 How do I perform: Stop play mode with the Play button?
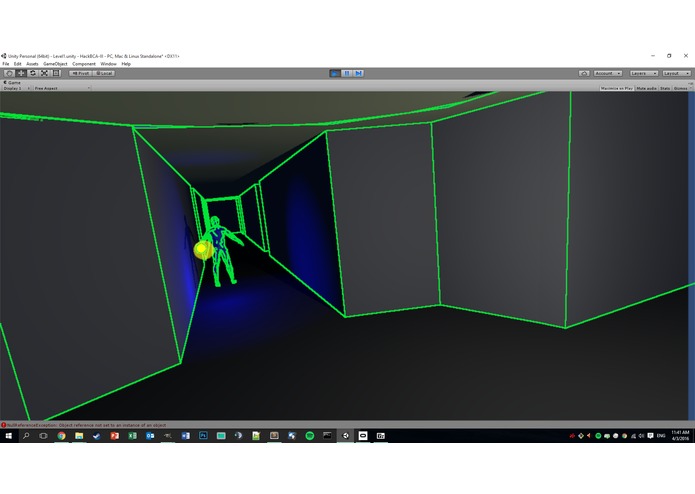tap(335, 73)
